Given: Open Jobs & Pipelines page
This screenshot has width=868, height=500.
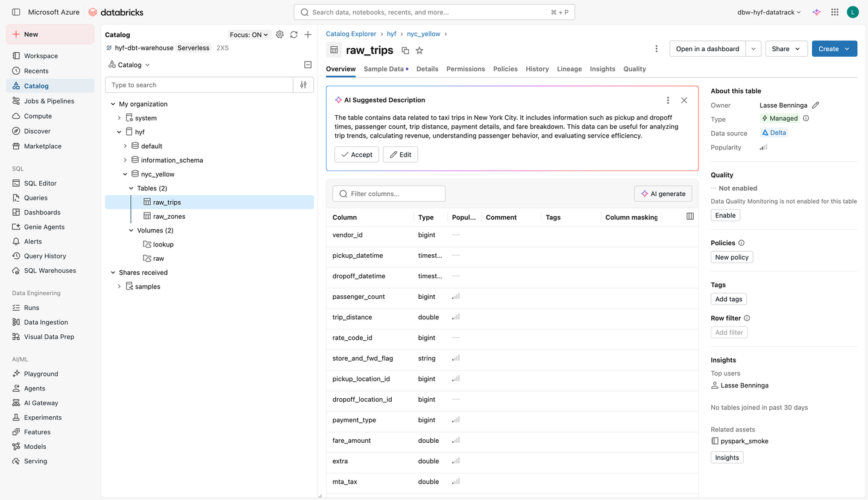Looking at the screenshot, I should (x=50, y=101).
